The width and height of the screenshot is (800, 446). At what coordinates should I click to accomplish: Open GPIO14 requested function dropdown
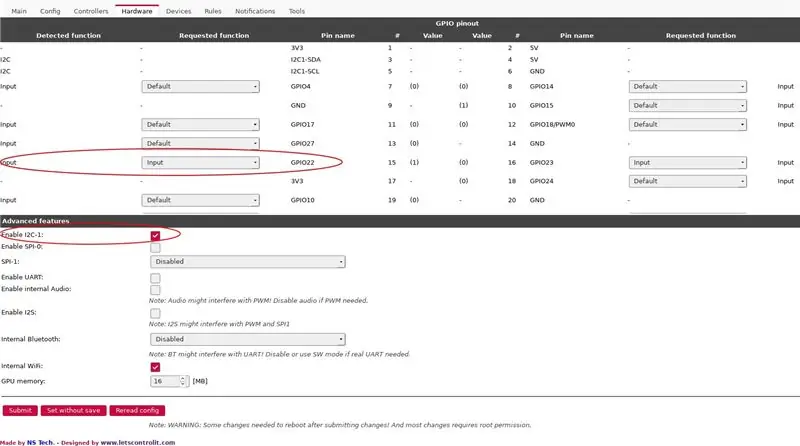pyautogui.click(x=687, y=86)
